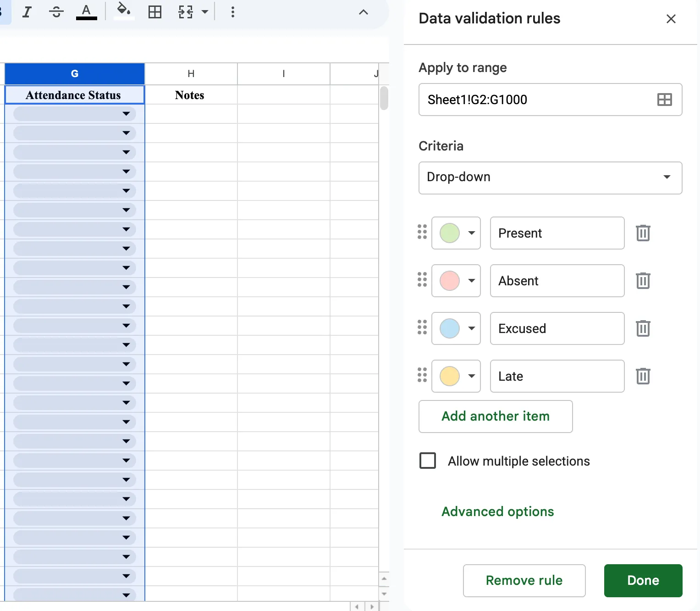Open the yellow color picker for Late

pos(456,376)
